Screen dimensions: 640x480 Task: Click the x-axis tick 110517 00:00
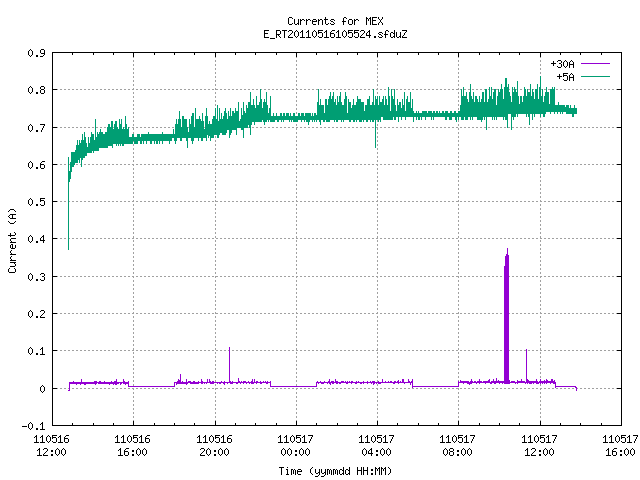click(x=296, y=446)
